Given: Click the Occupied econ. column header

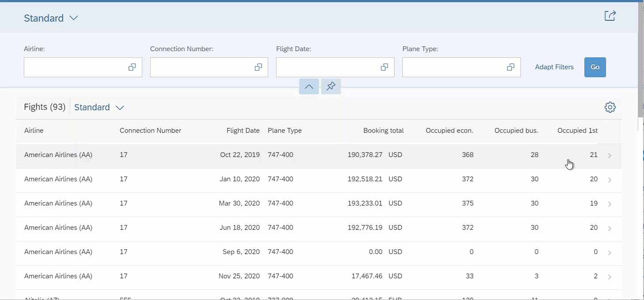Looking at the screenshot, I should coord(449,131).
